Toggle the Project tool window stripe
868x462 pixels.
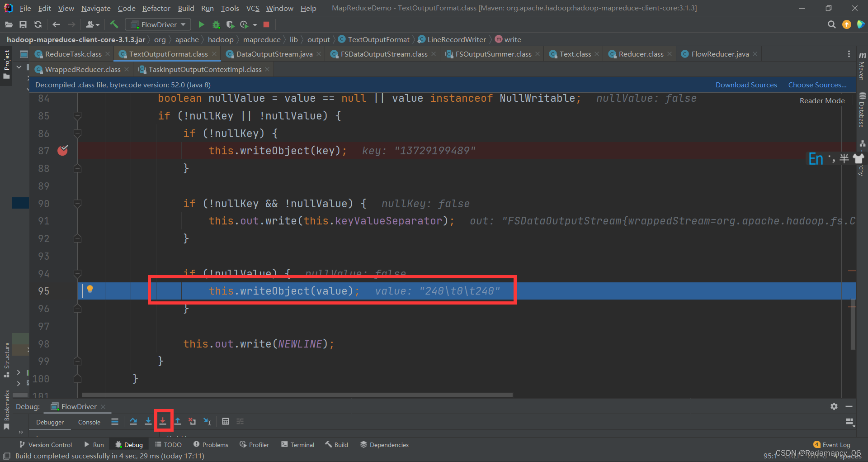7,64
